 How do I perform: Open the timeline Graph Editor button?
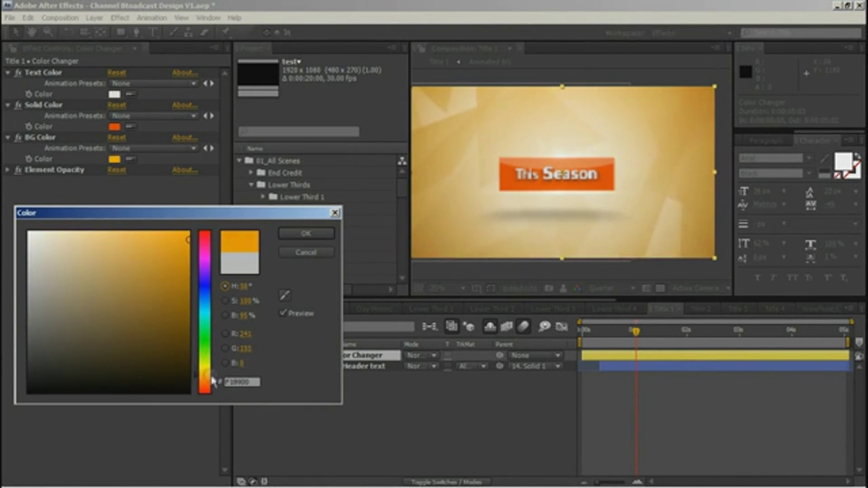coord(561,326)
